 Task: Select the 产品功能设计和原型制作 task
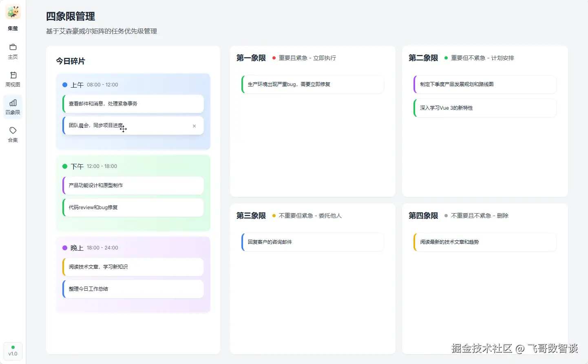[x=133, y=185]
